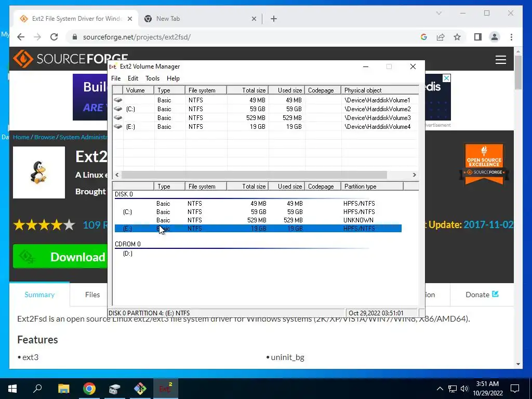
Task: Open the SourceForge hamburger menu
Action: pos(500,60)
